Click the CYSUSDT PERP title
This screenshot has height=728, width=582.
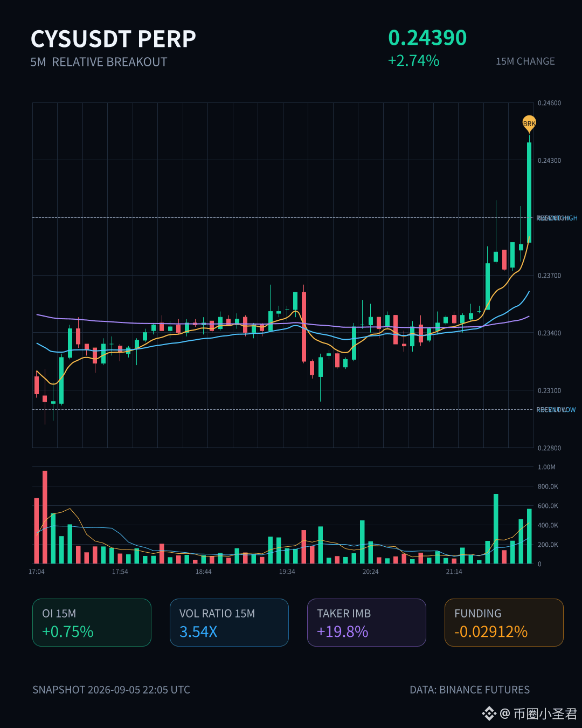(113, 39)
